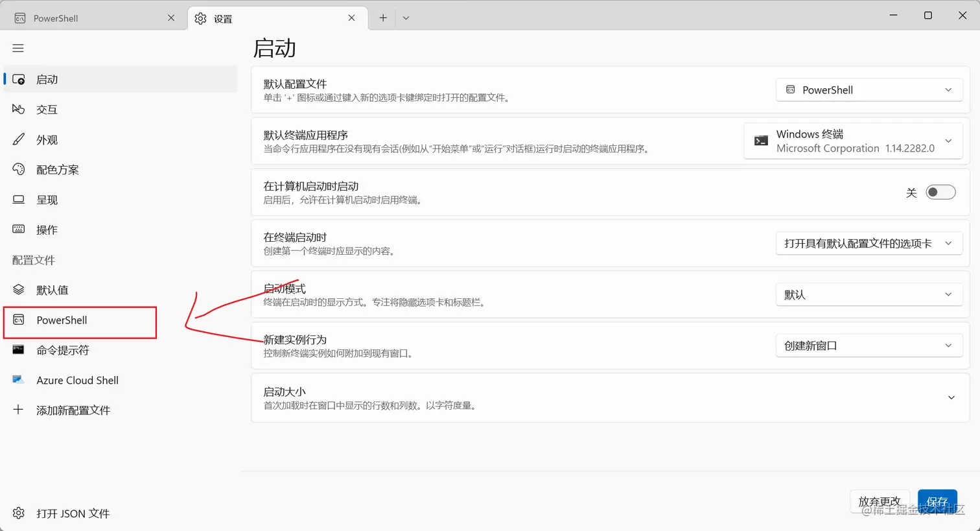Image resolution: width=980 pixels, height=531 pixels.
Task: Select the 命令提示符 profile in sidebar
Action: 62,350
